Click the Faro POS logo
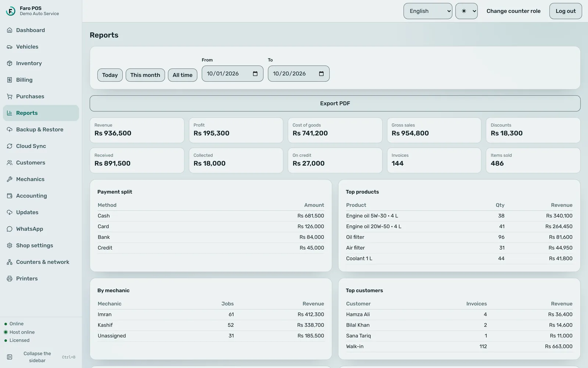The width and height of the screenshot is (588, 368). [x=11, y=11]
